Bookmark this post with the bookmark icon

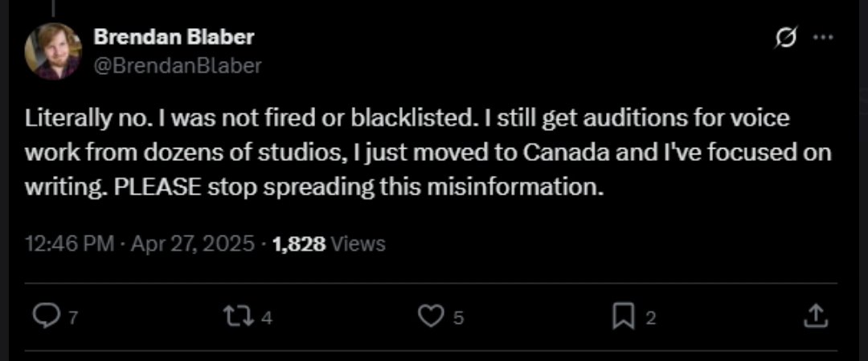point(624,317)
